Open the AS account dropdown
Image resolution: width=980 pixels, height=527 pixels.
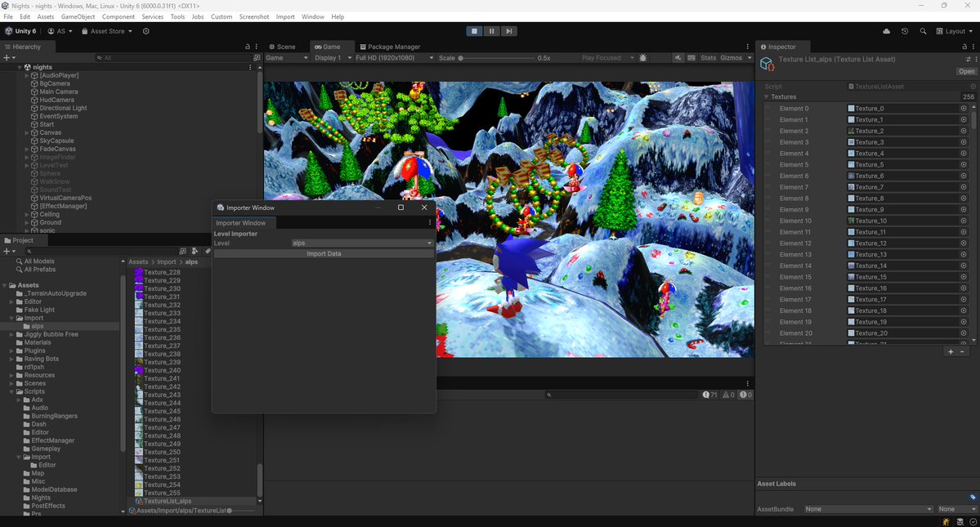point(60,31)
